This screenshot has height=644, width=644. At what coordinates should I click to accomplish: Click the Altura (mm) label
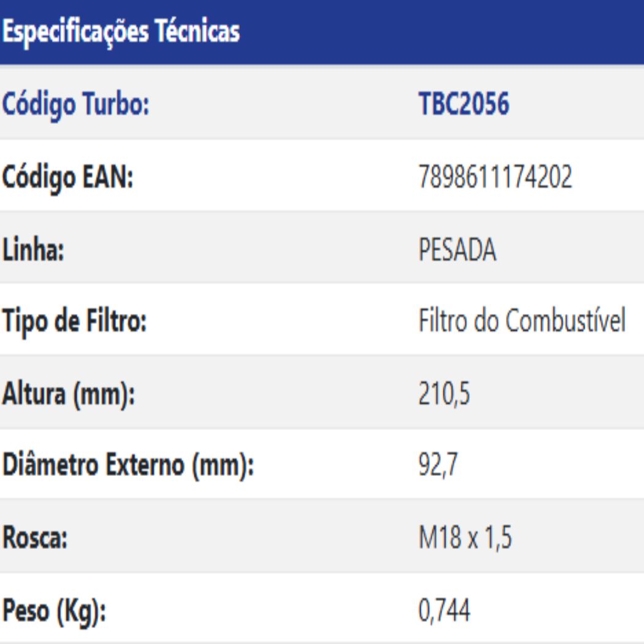[68, 394]
